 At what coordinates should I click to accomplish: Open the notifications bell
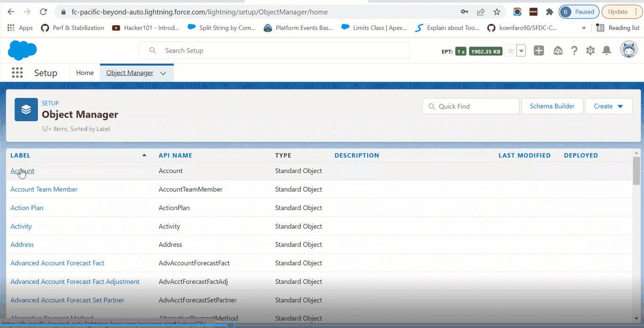[607, 51]
